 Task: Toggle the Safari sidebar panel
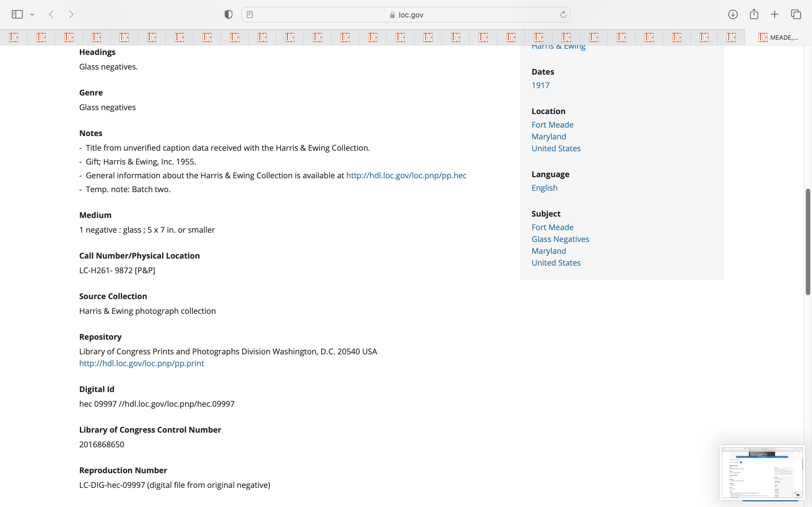coord(17,14)
